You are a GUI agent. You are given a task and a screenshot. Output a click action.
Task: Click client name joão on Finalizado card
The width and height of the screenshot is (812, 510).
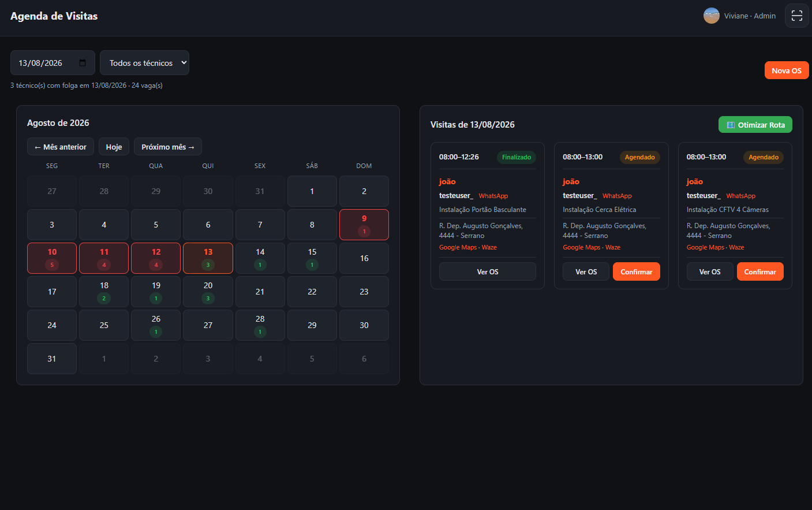(447, 181)
